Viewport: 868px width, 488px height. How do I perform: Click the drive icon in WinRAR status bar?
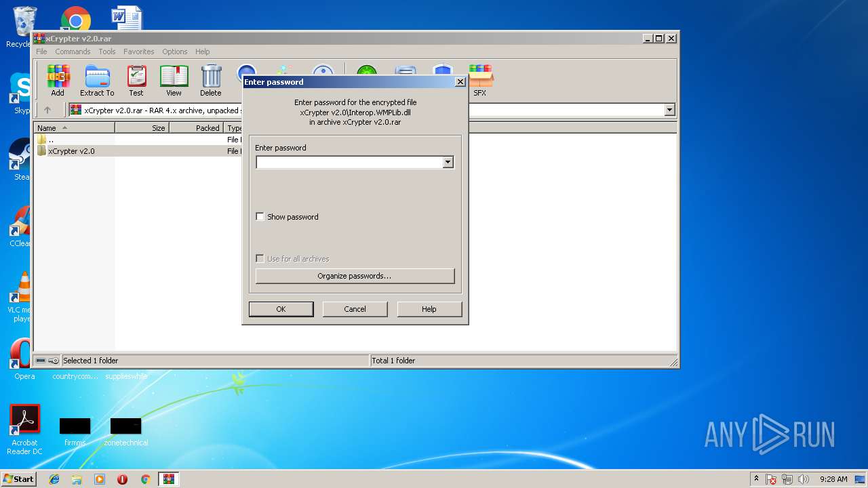(x=41, y=361)
